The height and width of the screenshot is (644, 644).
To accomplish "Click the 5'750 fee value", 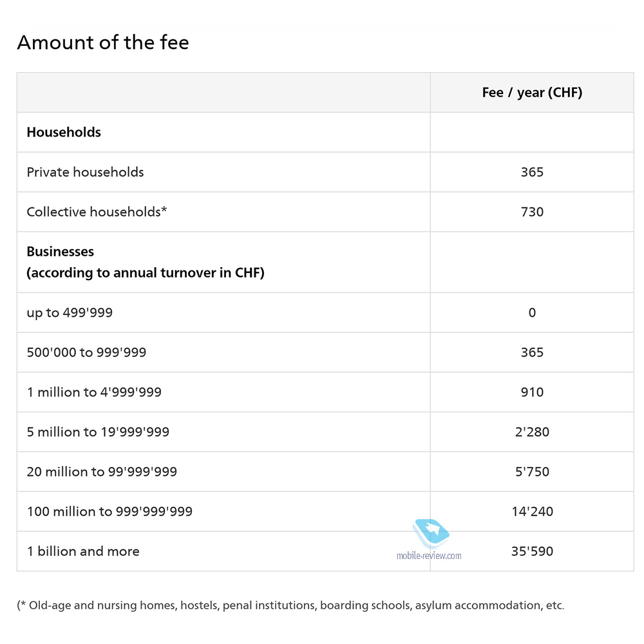I will click(x=532, y=471).
